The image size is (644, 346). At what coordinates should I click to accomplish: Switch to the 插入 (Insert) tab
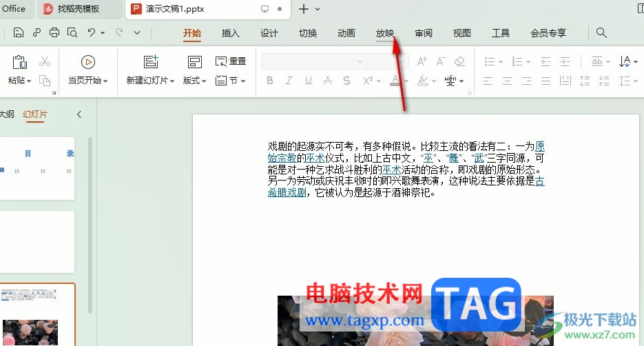[x=231, y=33]
